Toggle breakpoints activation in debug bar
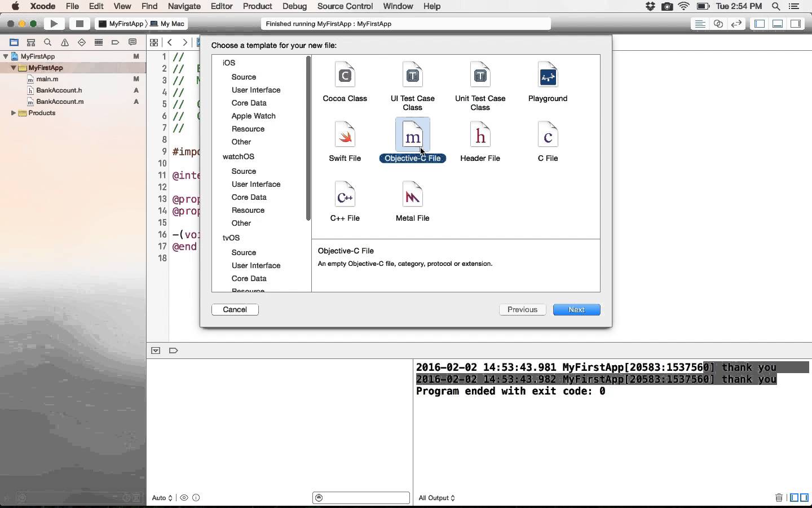Image resolution: width=812 pixels, height=508 pixels. [174, 351]
